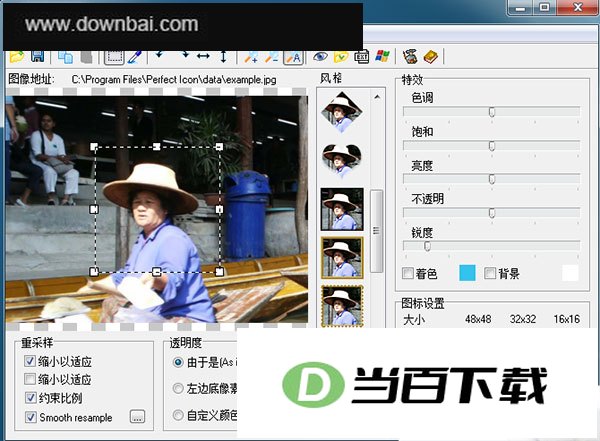The height and width of the screenshot is (441, 600).
Task: Click the copy icon in the toolbar
Action: coord(65,57)
